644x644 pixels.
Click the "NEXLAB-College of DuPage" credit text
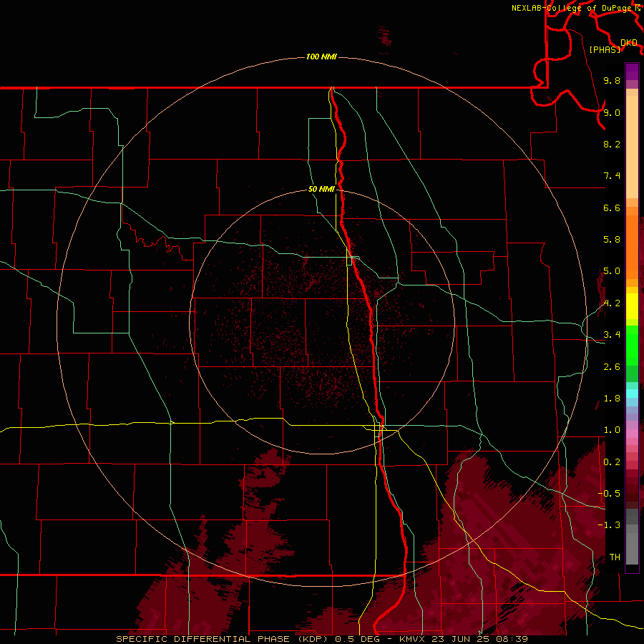click(x=571, y=8)
